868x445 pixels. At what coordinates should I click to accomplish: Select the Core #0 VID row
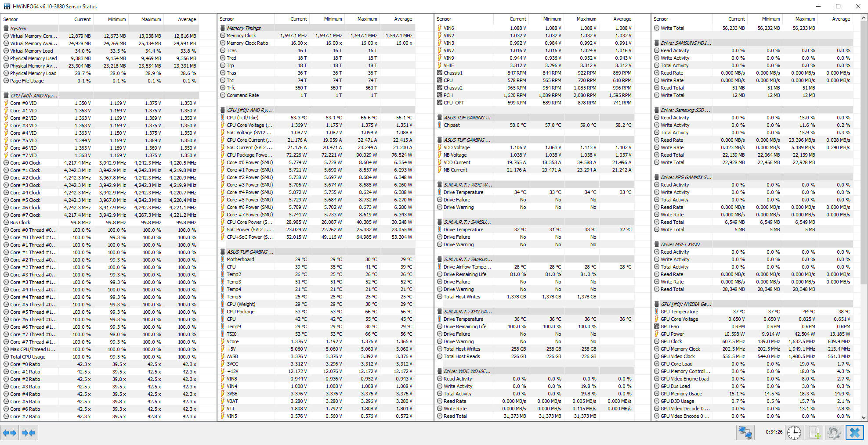point(100,103)
